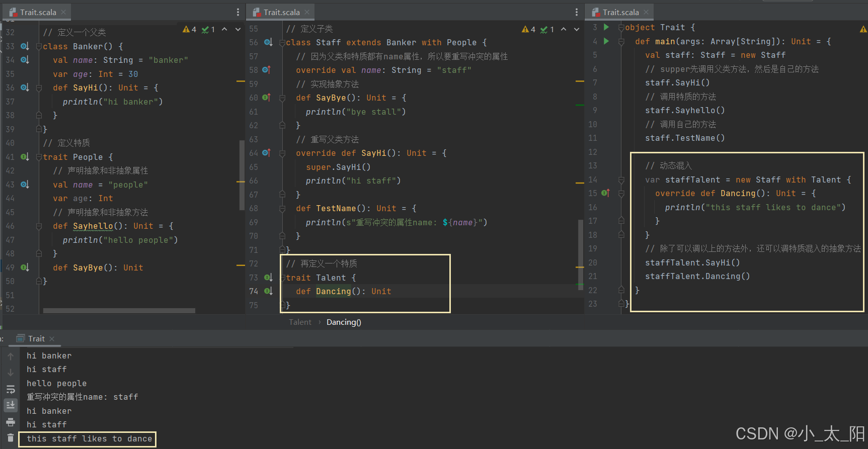Toggle soft-wrap in run console
The height and width of the screenshot is (449, 868).
[x=11, y=389]
